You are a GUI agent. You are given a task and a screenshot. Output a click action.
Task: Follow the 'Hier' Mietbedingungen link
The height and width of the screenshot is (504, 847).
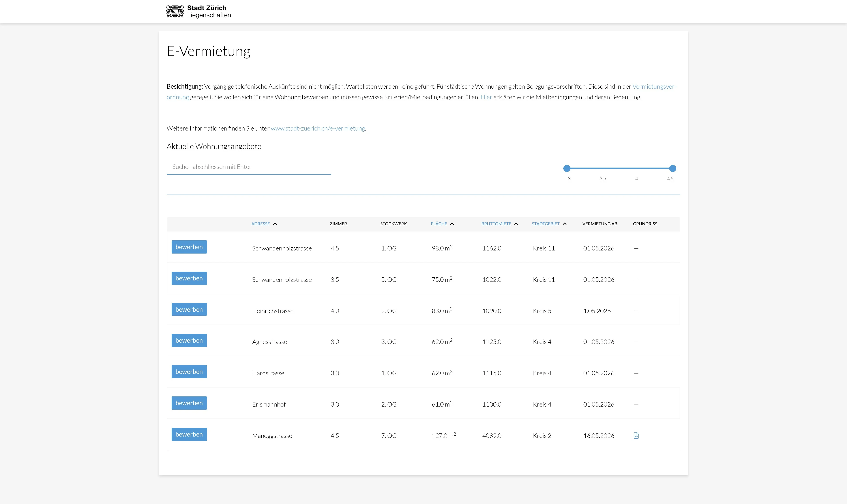tap(486, 97)
